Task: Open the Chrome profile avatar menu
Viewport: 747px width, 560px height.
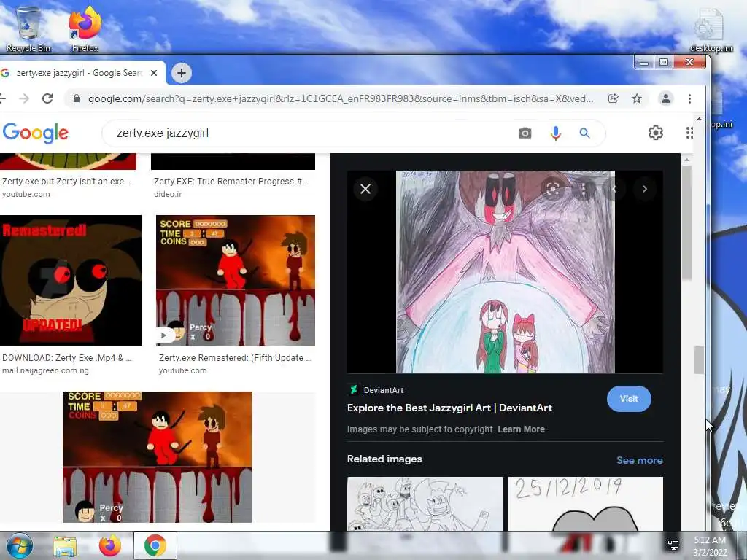Action: click(665, 98)
